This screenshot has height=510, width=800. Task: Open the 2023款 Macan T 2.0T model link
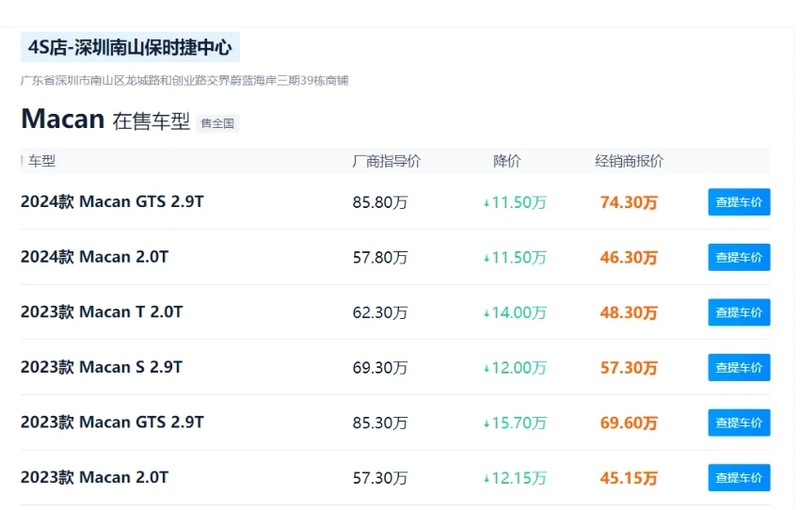pyautogui.click(x=102, y=312)
